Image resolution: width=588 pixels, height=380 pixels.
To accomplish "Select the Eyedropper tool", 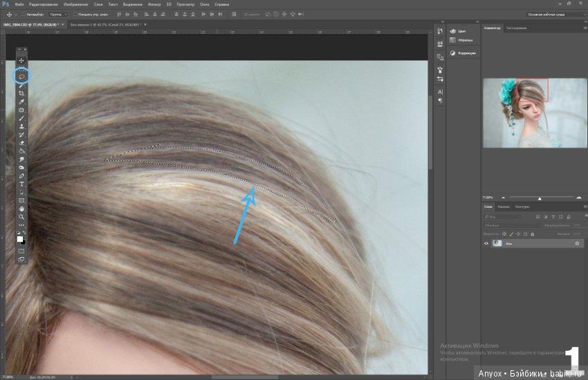I will click(x=21, y=102).
